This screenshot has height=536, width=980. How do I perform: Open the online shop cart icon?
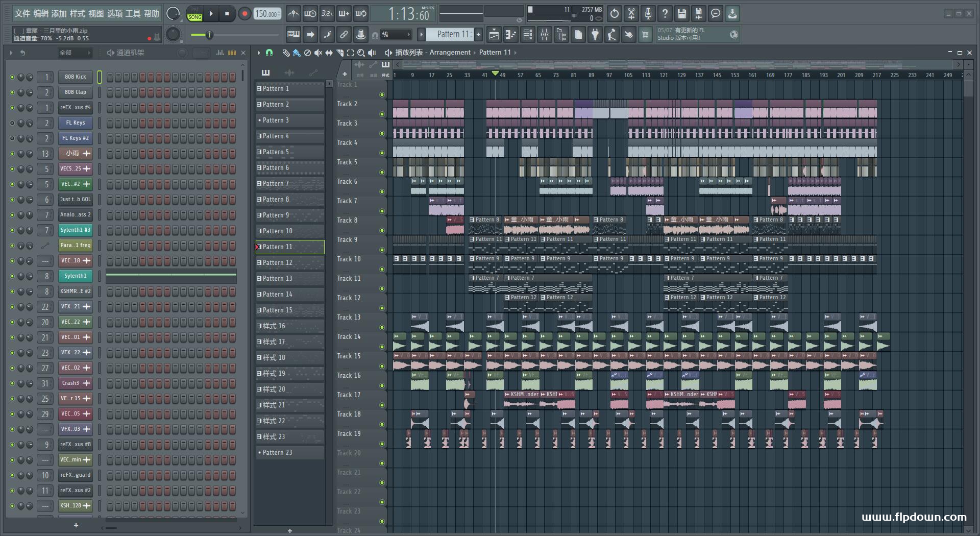tap(645, 35)
